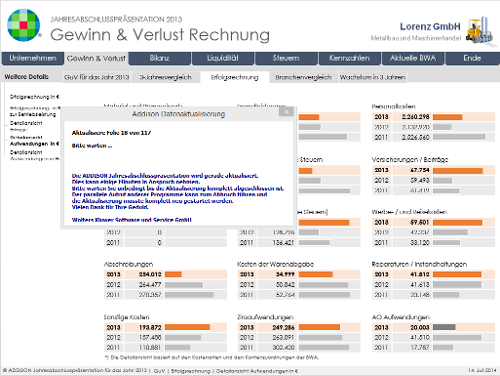Click the Werbe- / und Reisekosten heading
The width and height of the screenshot is (500, 376).
409,212
